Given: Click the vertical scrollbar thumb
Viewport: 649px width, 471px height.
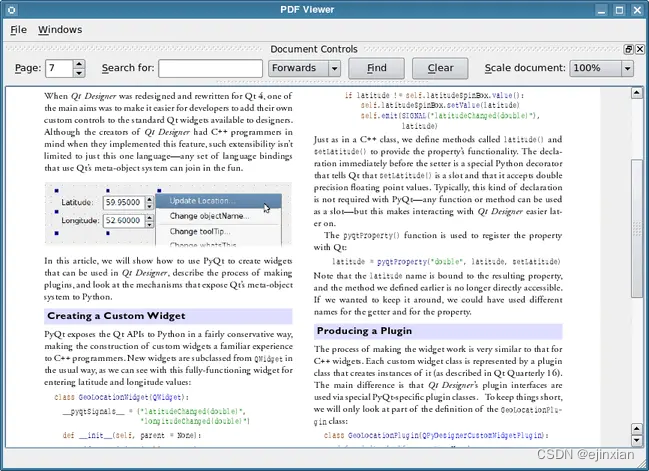Looking at the screenshot, I should [637, 228].
